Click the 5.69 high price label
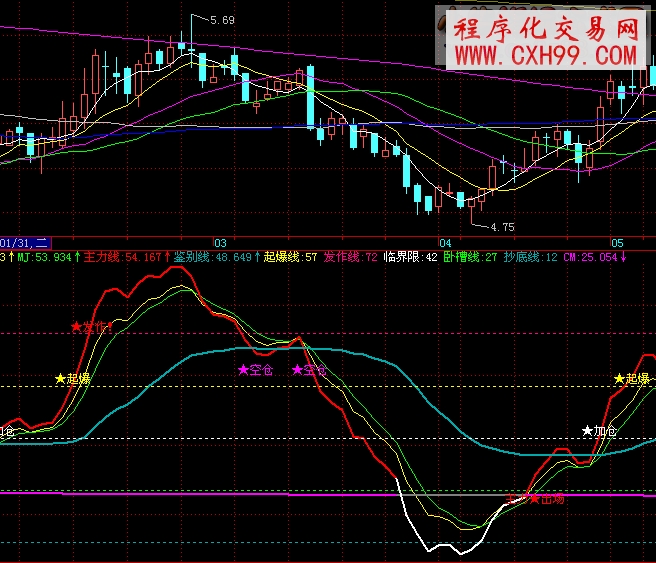Viewport: 656px width, 563px height. point(222,19)
